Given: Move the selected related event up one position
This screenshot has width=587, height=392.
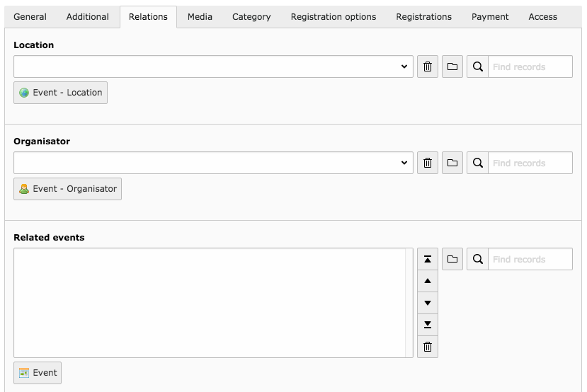Looking at the screenshot, I should pos(428,281).
